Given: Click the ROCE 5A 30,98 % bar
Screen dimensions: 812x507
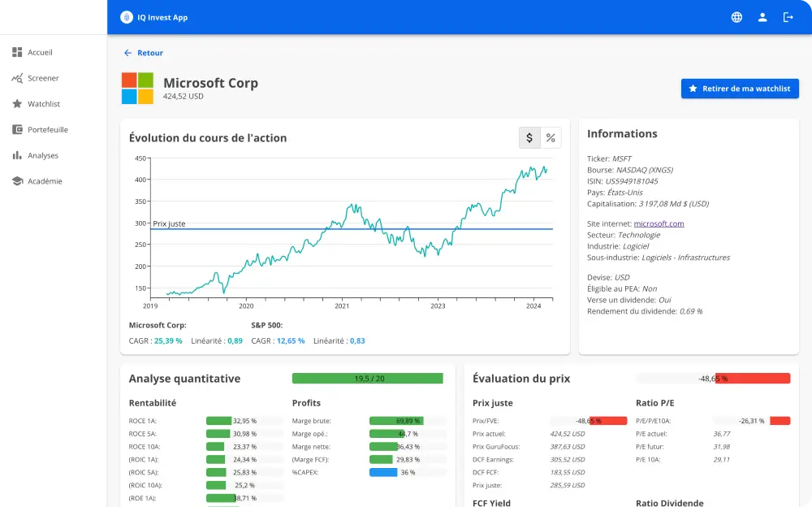Looking at the screenshot, I should click(244, 433).
